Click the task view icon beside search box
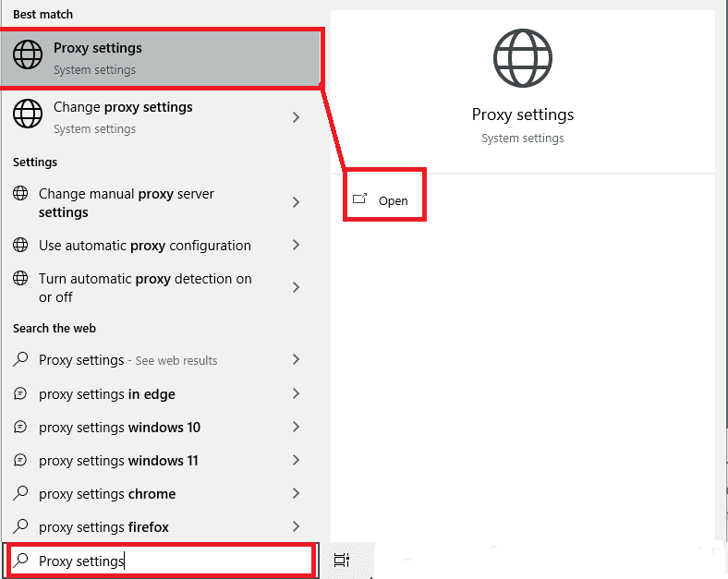Viewport: 728px width, 579px height. tap(341, 561)
